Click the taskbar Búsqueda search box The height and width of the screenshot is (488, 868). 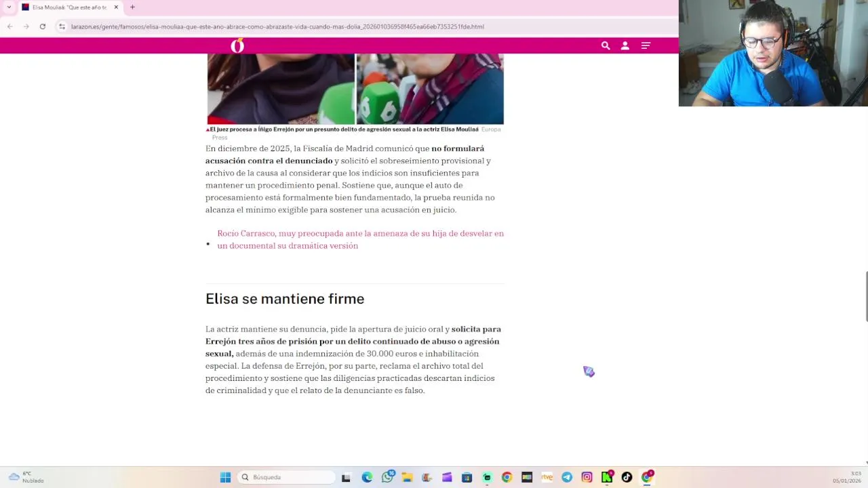(x=286, y=477)
